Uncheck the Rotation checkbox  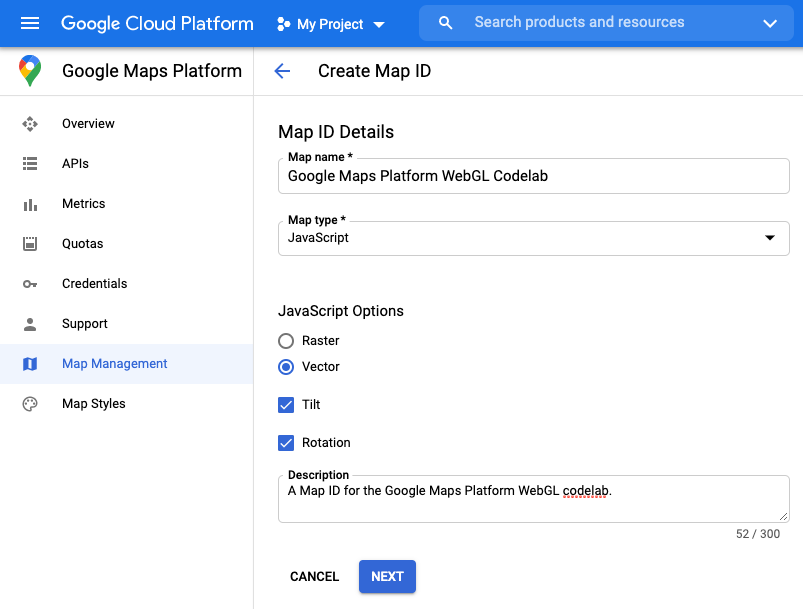287,442
